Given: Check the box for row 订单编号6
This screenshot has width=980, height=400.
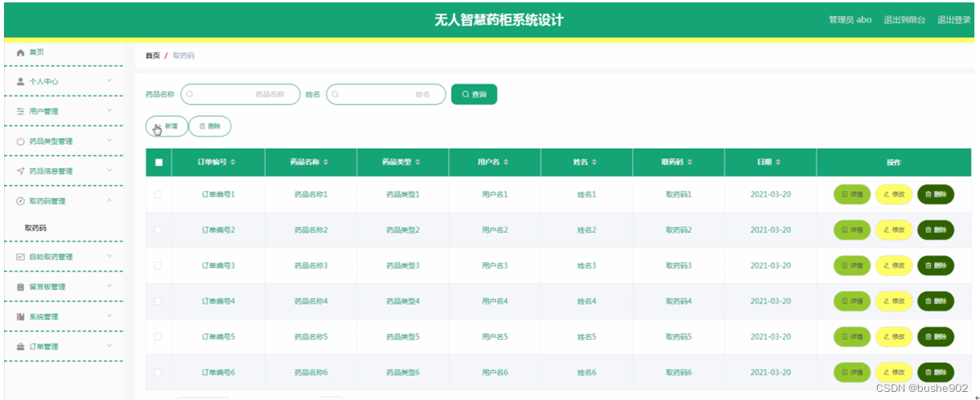Looking at the screenshot, I should [158, 373].
